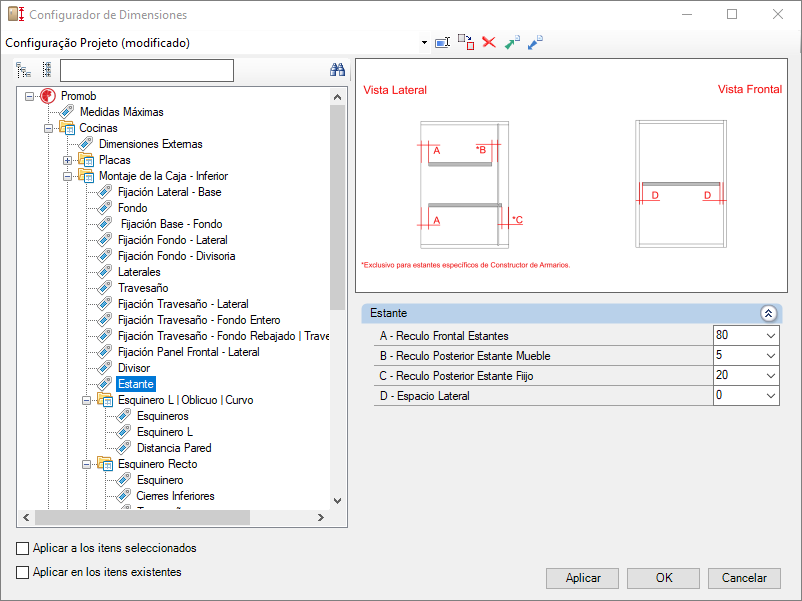Viewport: 802px width, 601px height.
Task: Collapse the Estante properties section chevron
Action: (x=768, y=314)
